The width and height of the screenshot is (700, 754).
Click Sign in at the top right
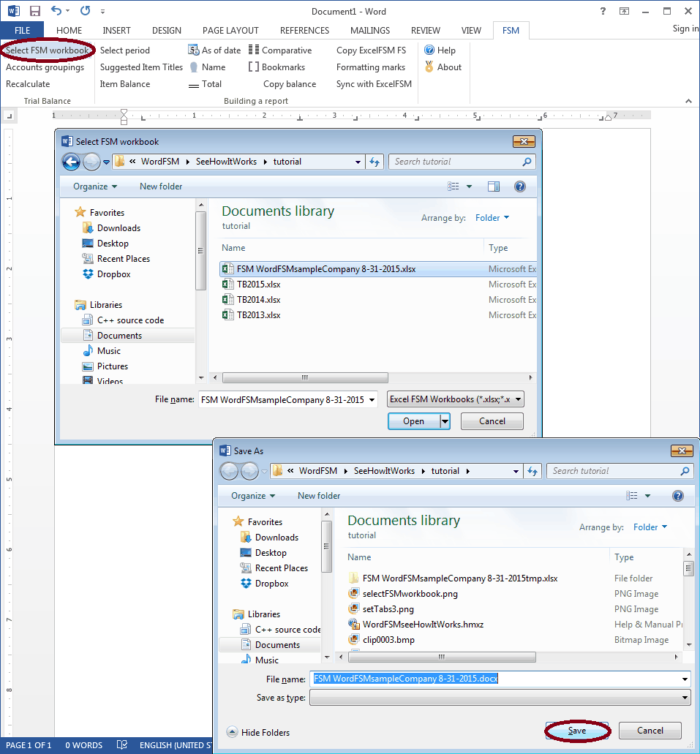(x=685, y=29)
